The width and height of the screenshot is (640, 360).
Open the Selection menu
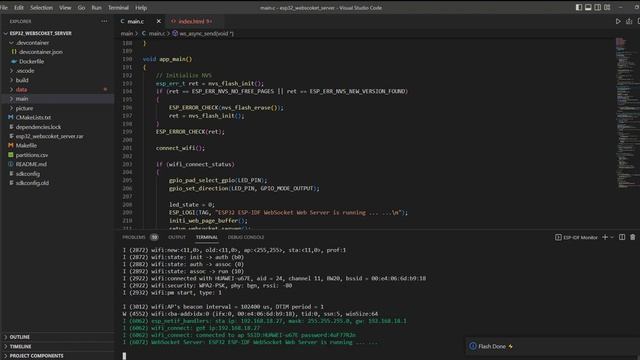tap(41, 7)
